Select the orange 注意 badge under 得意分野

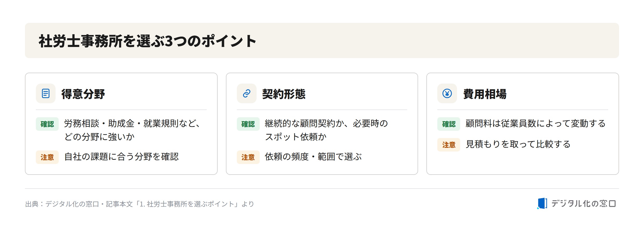[47, 157]
